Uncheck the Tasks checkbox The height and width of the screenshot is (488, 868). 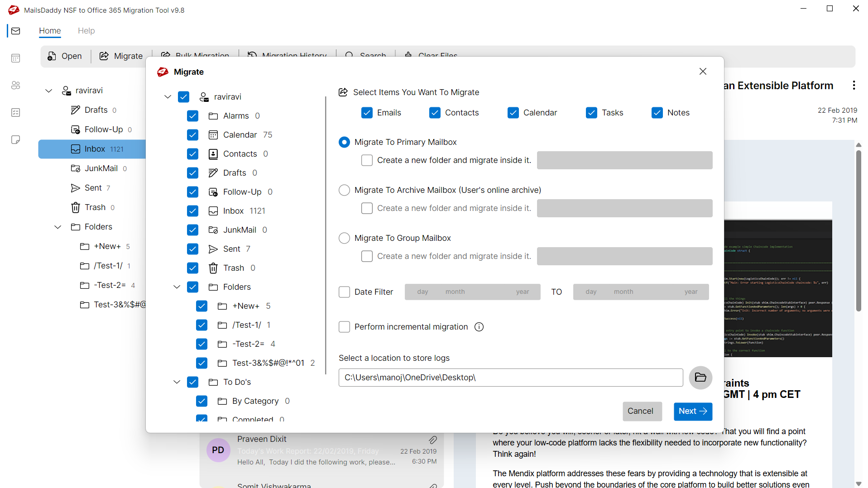click(591, 113)
